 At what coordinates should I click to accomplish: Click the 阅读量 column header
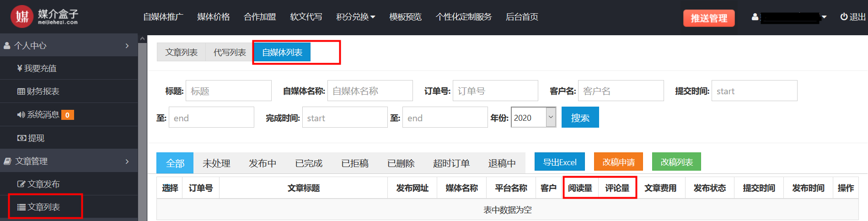click(x=580, y=188)
